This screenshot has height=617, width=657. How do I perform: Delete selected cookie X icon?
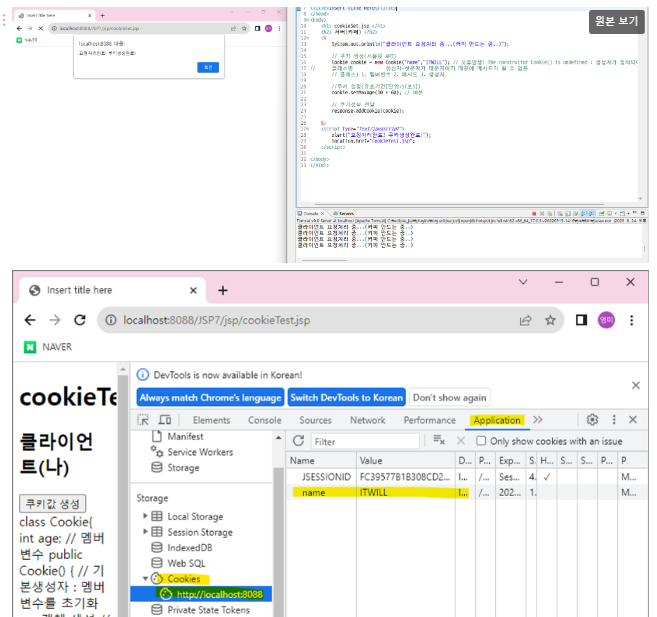(x=461, y=441)
